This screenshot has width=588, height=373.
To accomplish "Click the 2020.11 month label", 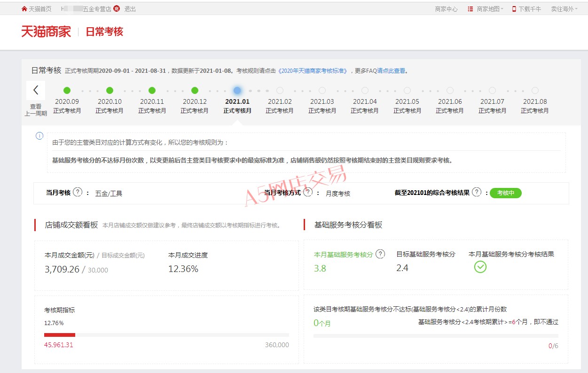I will [152, 101].
